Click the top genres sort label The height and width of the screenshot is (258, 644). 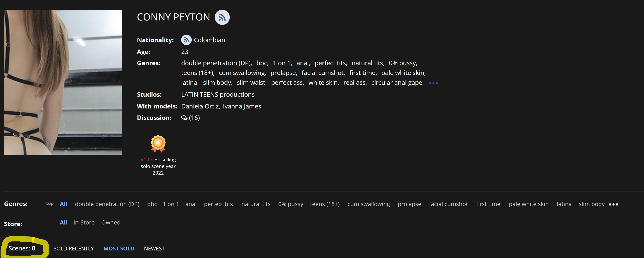click(x=50, y=204)
